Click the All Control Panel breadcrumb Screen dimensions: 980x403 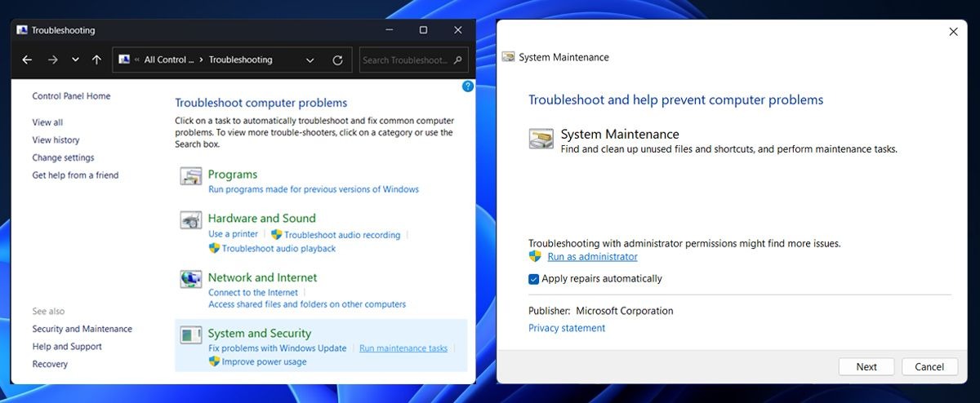coord(169,60)
